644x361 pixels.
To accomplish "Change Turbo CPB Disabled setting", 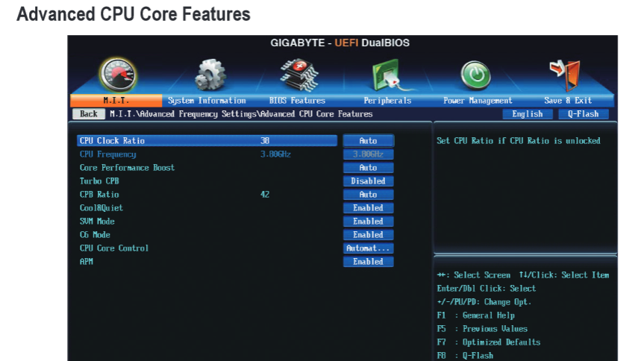I will [369, 181].
